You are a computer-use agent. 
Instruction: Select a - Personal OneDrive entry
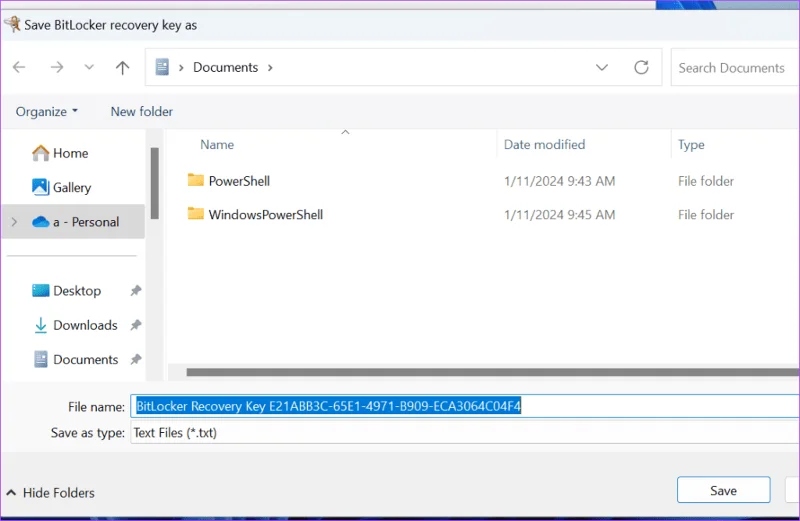pyautogui.click(x=73, y=222)
